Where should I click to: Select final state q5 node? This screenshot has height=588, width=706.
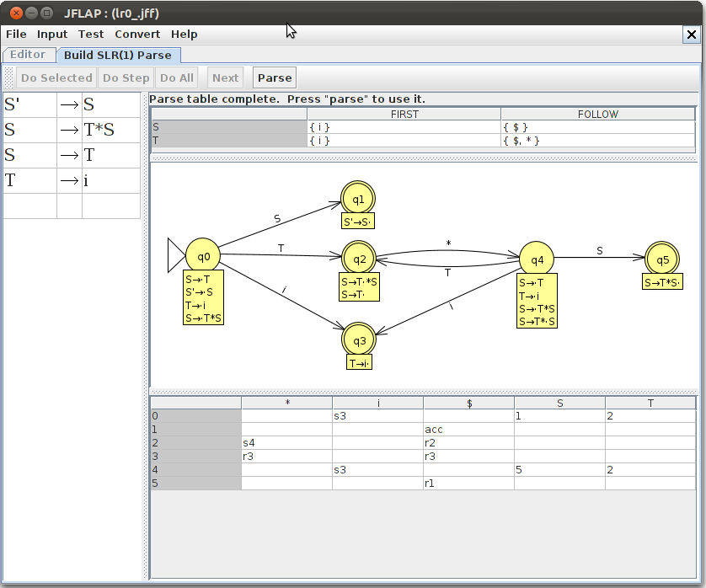661,258
